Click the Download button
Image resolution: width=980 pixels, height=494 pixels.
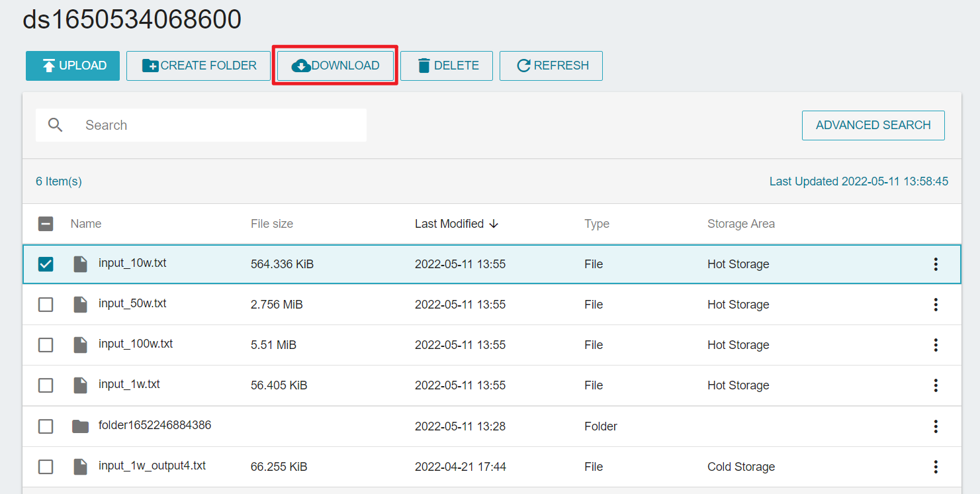(335, 66)
